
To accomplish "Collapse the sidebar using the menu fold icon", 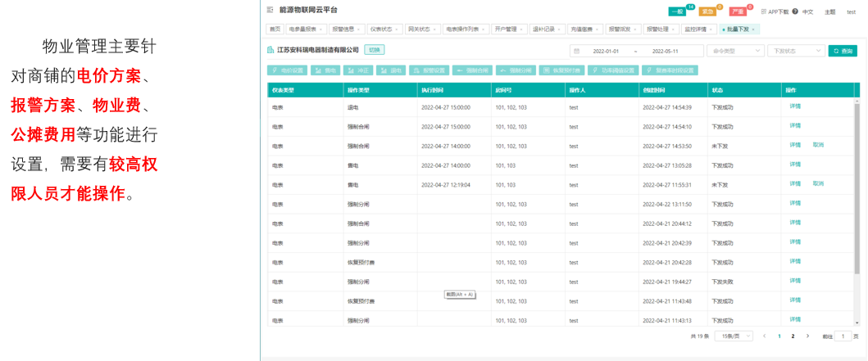I will click(270, 10).
